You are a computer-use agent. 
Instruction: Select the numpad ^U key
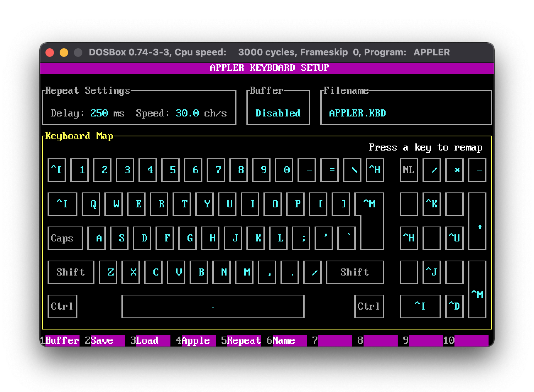(454, 238)
